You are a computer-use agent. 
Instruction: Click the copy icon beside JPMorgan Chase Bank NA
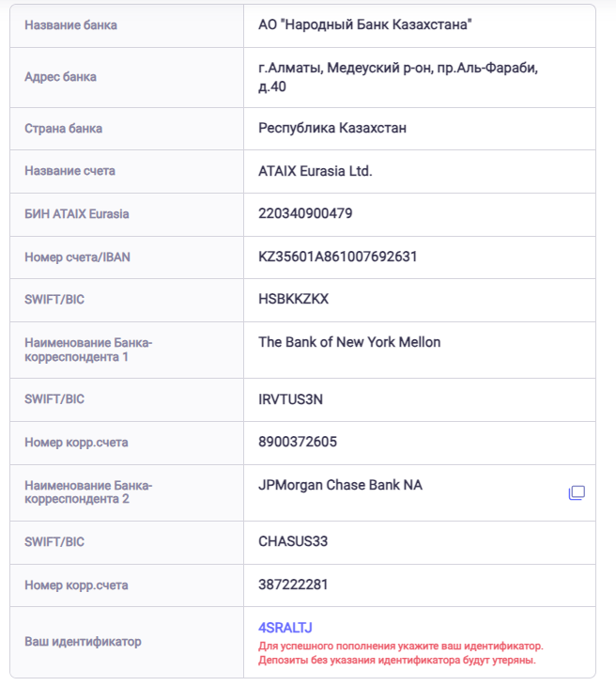coord(577,492)
